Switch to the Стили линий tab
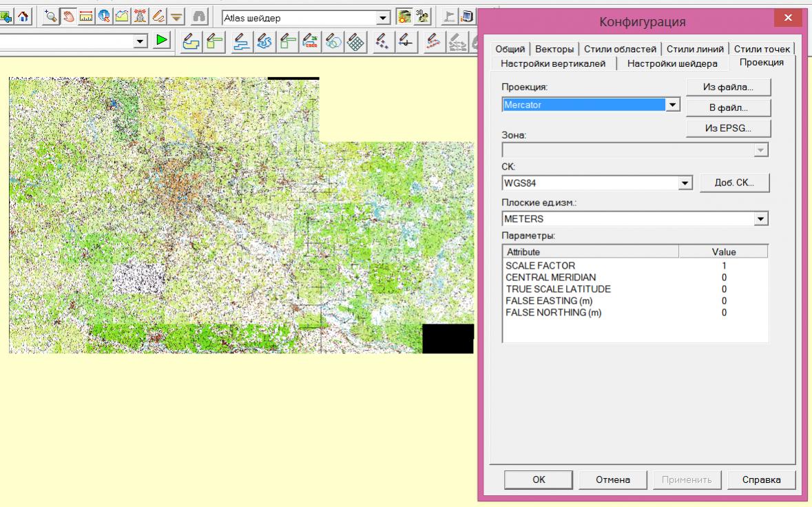This screenshot has width=812, height=507. 695,49
